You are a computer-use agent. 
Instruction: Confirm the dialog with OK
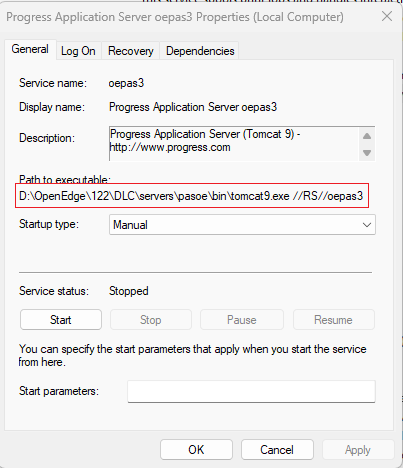click(x=196, y=450)
